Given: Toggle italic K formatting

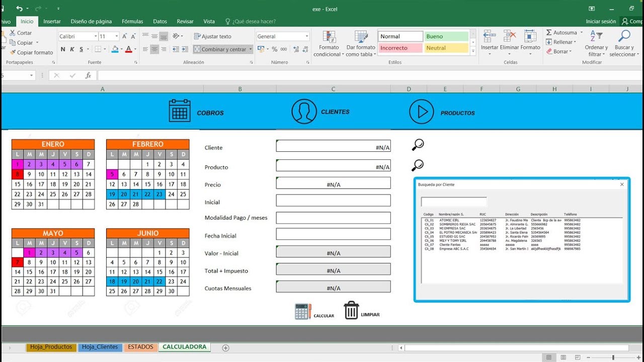Looking at the screenshot, I should point(72,49).
